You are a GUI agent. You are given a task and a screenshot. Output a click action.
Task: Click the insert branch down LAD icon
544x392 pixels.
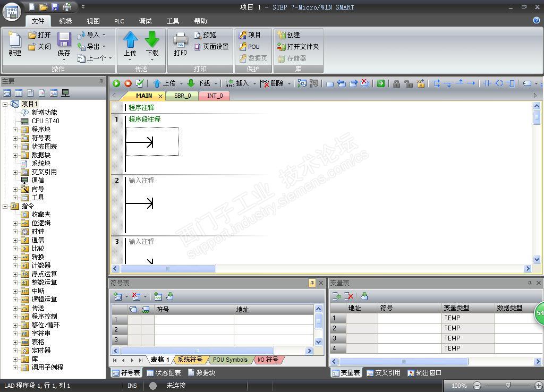[436, 83]
